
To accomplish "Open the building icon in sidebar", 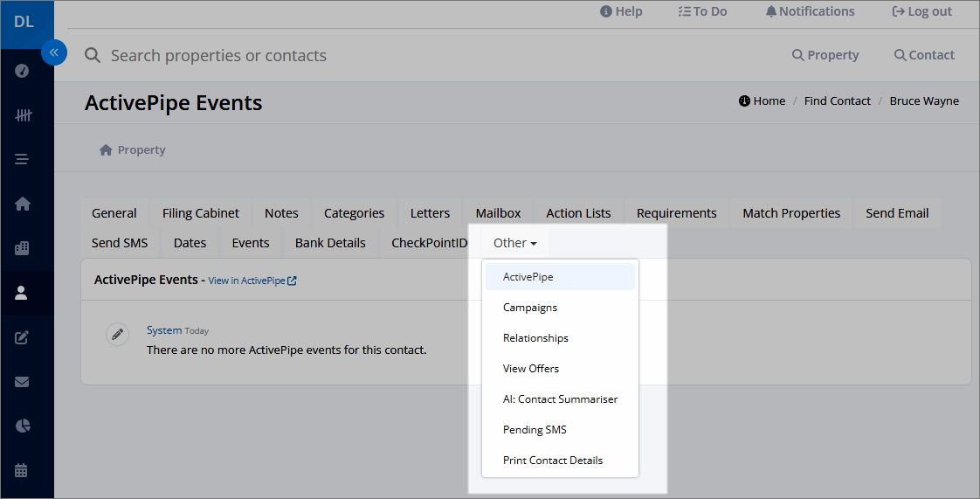I will pos(22,248).
